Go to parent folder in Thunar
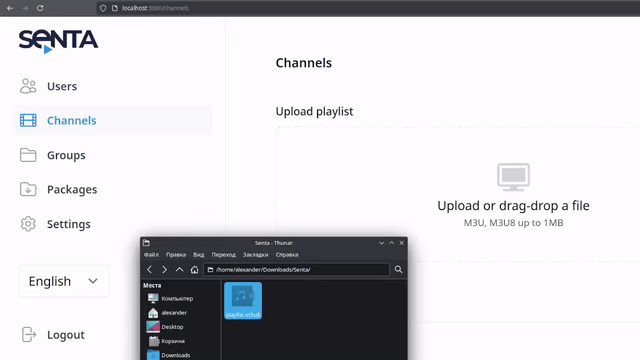Image resolution: width=640 pixels, height=360 pixels. pos(180,269)
